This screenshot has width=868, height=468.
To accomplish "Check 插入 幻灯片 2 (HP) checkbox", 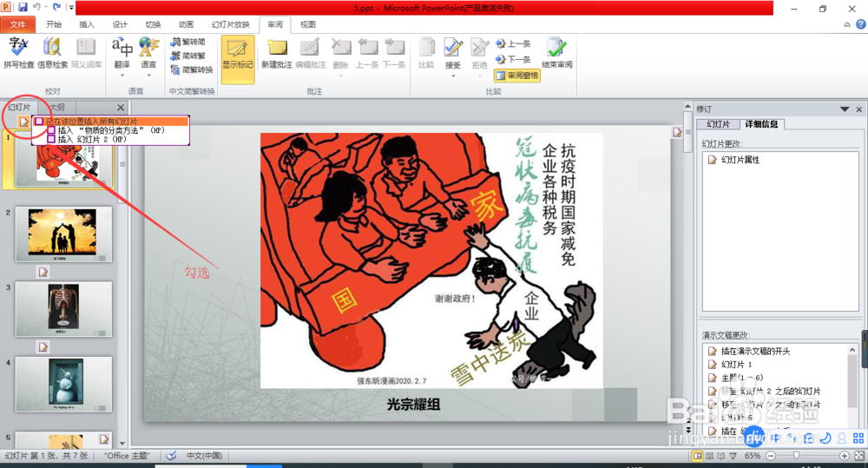I will click(51, 139).
